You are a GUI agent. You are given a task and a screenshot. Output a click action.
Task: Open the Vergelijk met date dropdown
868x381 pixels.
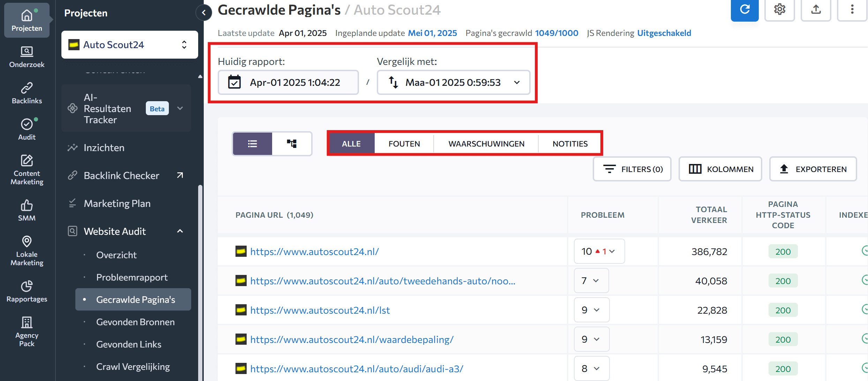[x=454, y=82]
